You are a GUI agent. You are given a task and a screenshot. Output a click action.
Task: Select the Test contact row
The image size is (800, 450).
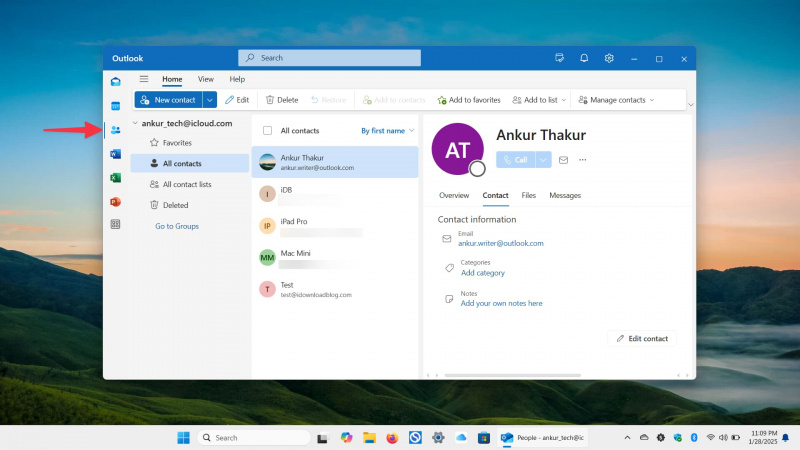click(335, 289)
